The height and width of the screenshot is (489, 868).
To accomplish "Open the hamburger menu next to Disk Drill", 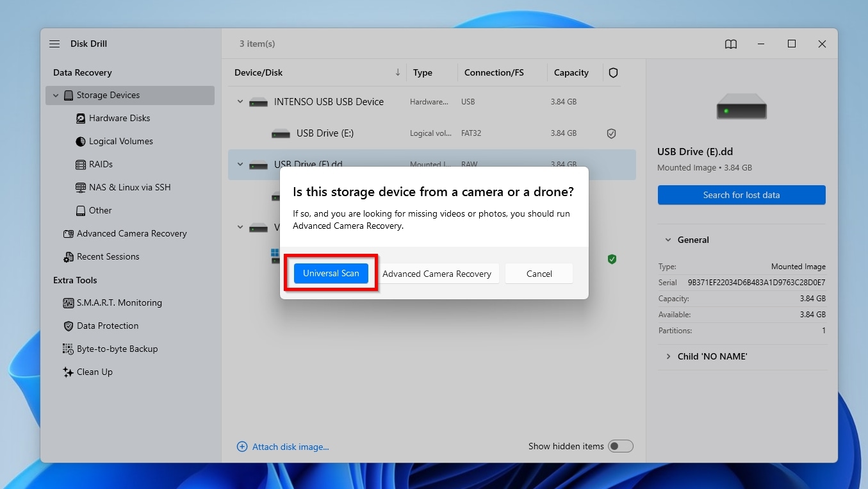I will point(54,44).
